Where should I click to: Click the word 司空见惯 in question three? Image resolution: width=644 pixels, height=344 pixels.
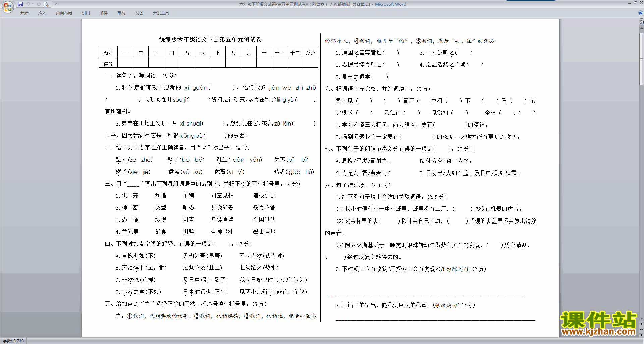point(222,196)
